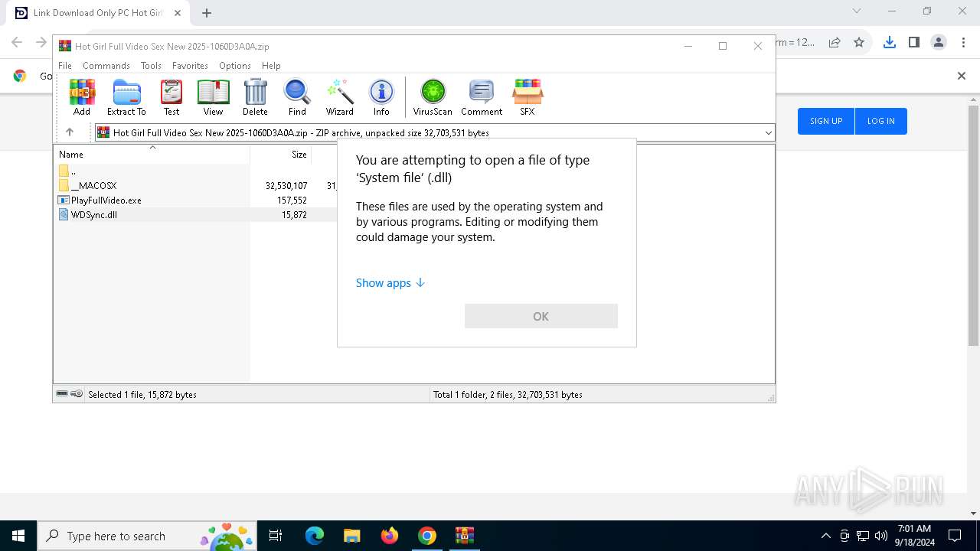Open File Explorer from taskbar
The width and height of the screenshot is (980, 551).
pos(351,536)
